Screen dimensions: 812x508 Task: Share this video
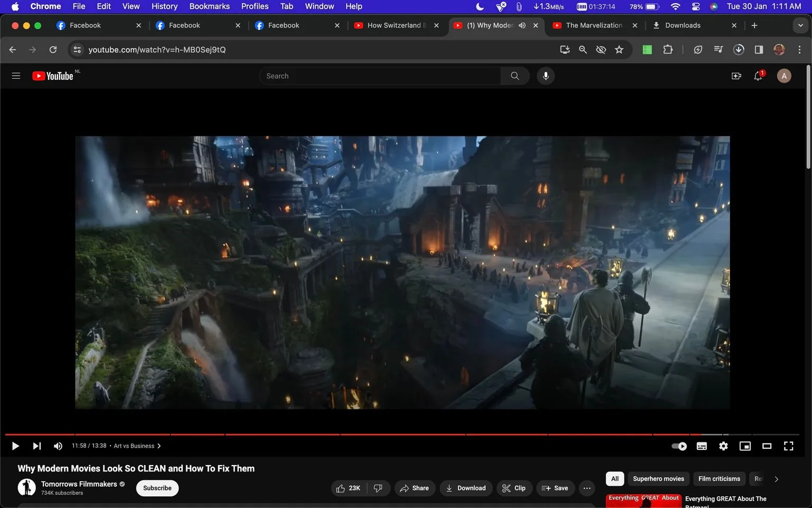click(414, 488)
